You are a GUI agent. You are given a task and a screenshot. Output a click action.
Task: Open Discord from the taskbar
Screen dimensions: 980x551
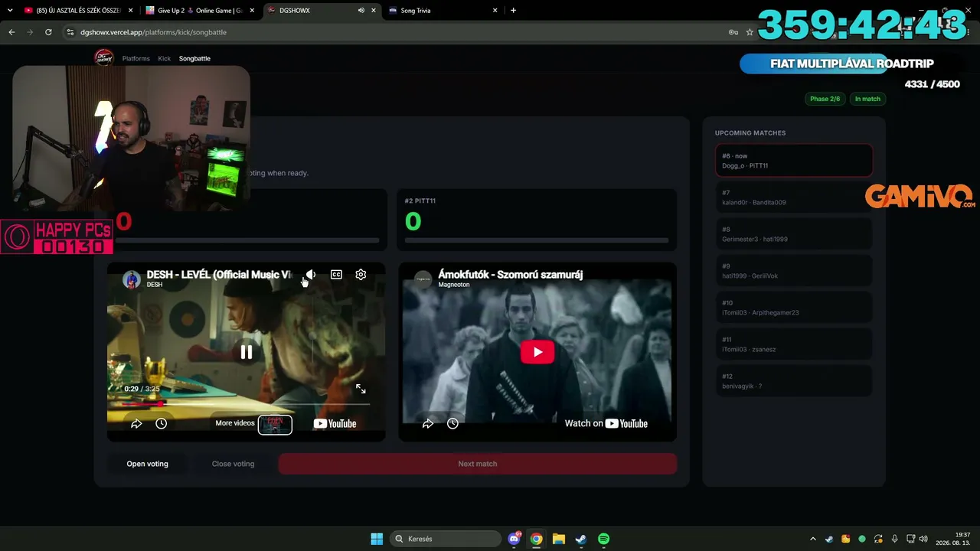(514, 539)
